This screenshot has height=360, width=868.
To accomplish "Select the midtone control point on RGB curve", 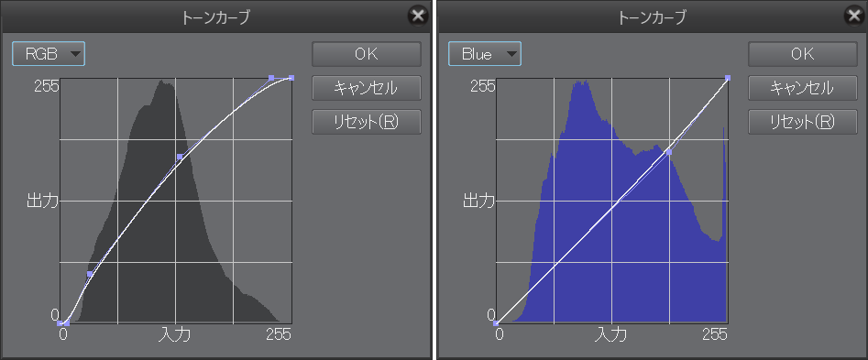I will [x=180, y=157].
